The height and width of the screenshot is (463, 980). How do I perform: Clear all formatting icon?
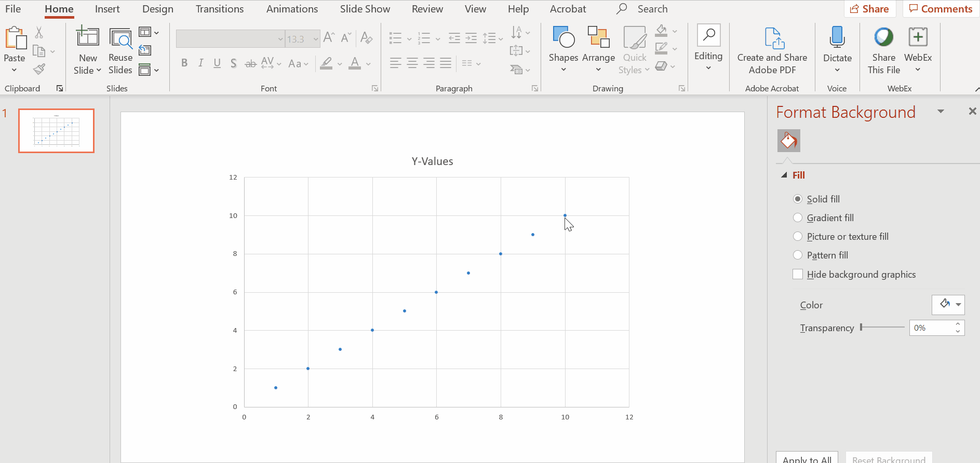tap(366, 38)
